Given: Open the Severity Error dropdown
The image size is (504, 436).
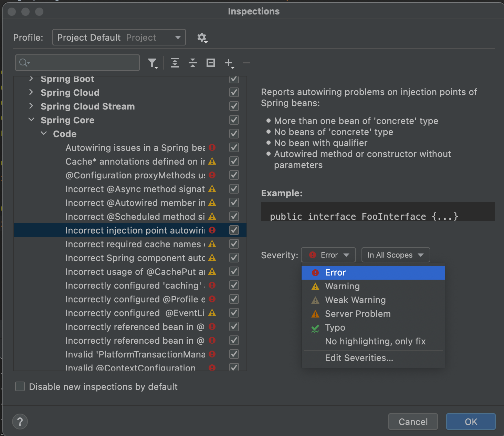Looking at the screenshot, I should pos(328,255).
